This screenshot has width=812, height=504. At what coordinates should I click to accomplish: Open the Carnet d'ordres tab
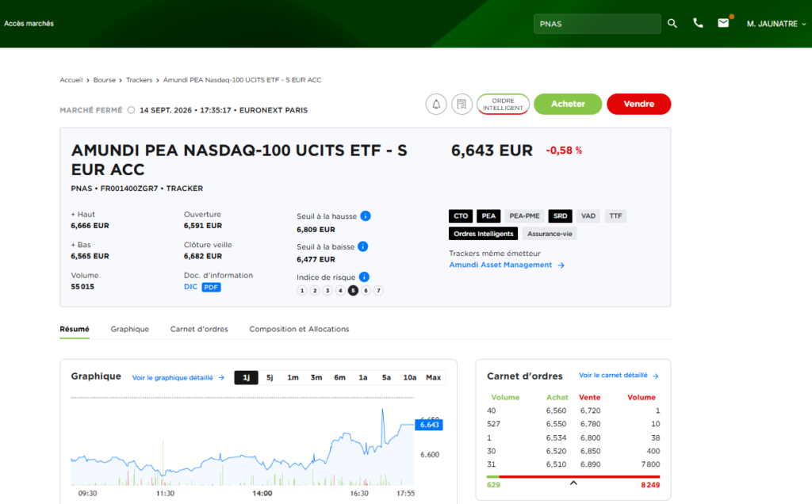(x=199, y=329)
